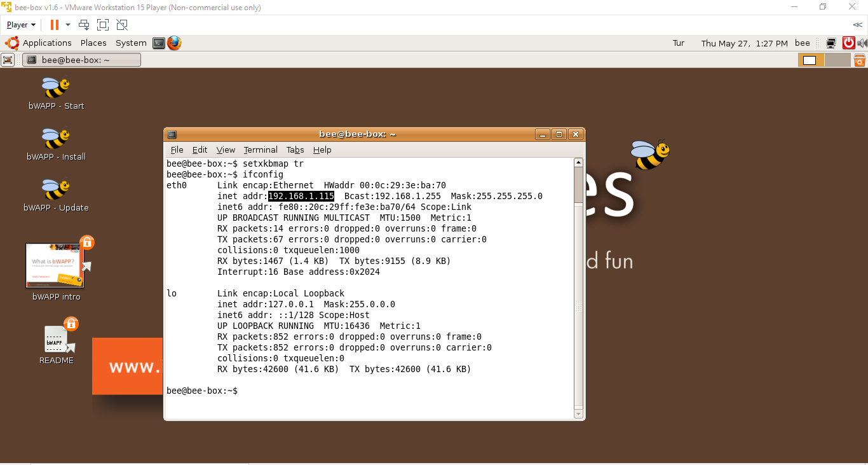Open the View menu in the terminal

pos(226,149)
